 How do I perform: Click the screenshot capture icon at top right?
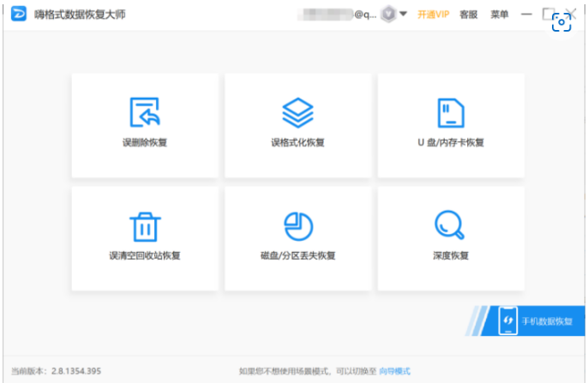click(x=561, y=23)
